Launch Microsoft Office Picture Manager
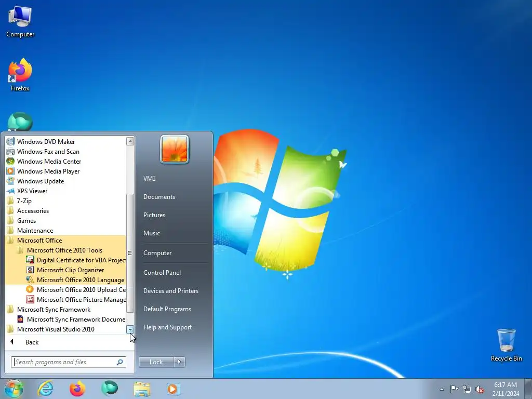 point(65,299)
